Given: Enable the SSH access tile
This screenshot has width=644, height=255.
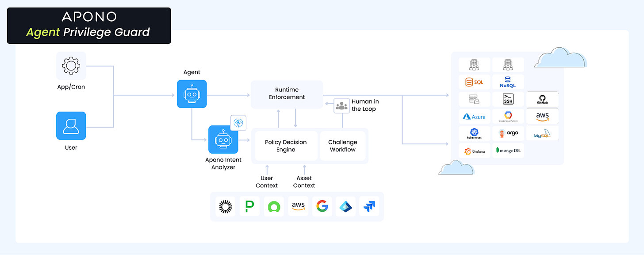Looking at the screenshot, I should pos(508,99).
